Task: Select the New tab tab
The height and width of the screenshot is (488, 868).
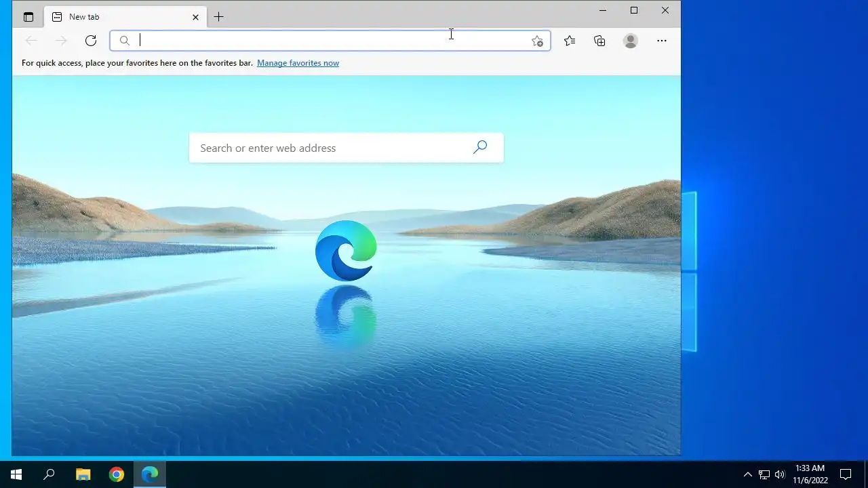Action: click(x=125, y=17)
